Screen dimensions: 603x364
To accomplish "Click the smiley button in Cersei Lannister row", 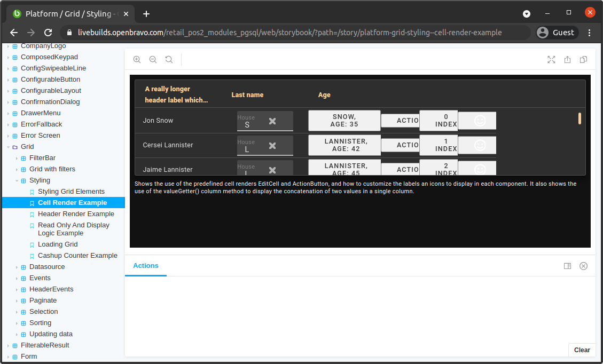I will (480, 145).
